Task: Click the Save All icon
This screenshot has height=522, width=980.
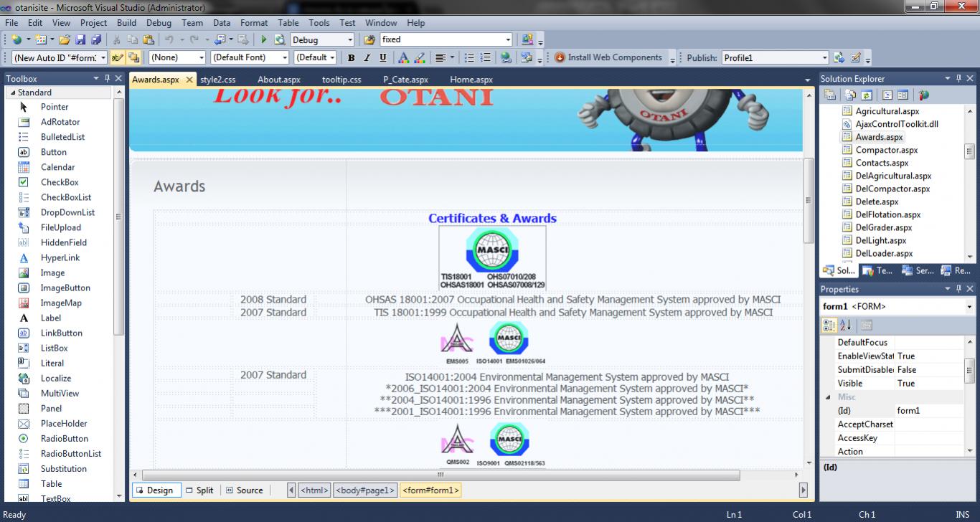Action: pyautogui.click(x=95, y=40)
